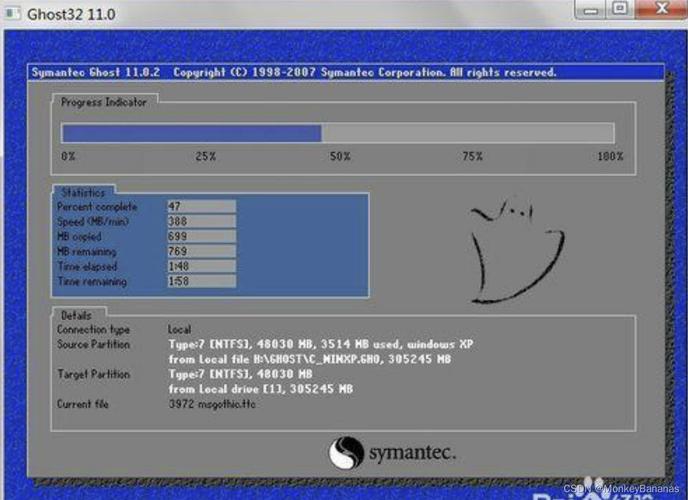The height and width of the screenshot is (500, 688).
Task: Click the Details panel header
Action: (x=76, y=315)
